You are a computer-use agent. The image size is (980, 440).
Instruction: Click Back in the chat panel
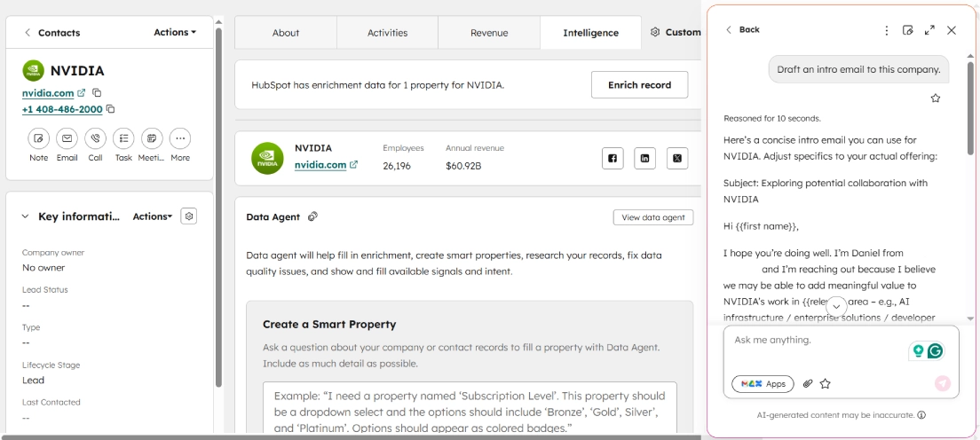[742, 29]
